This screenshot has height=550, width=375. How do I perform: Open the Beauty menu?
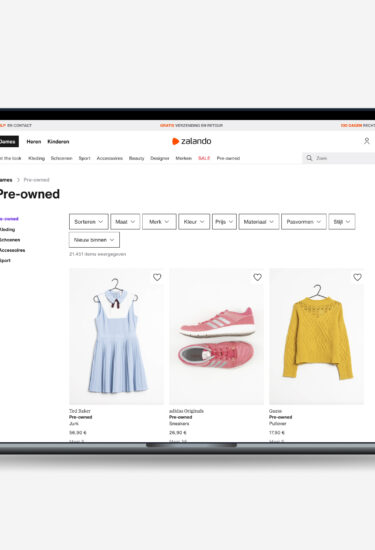(136, 158)
